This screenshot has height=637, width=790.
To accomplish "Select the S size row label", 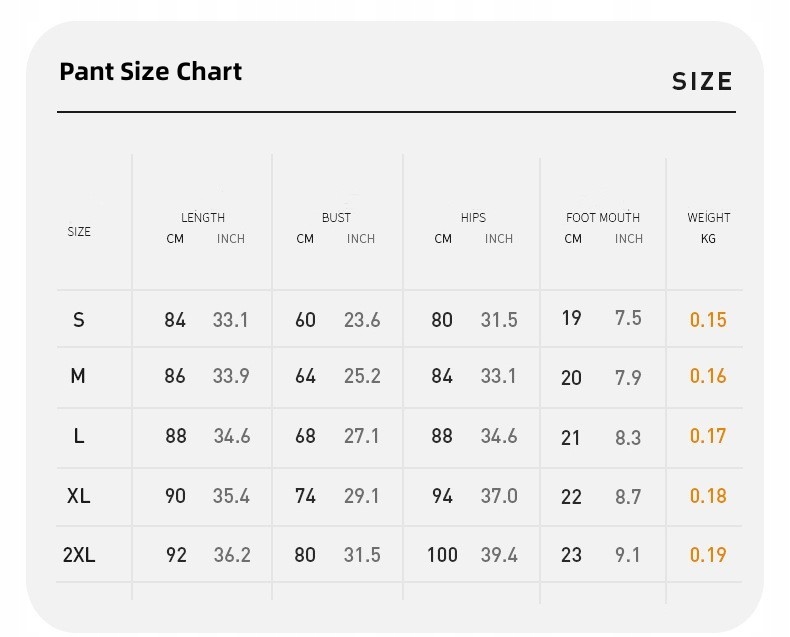I will coord(79,320).
